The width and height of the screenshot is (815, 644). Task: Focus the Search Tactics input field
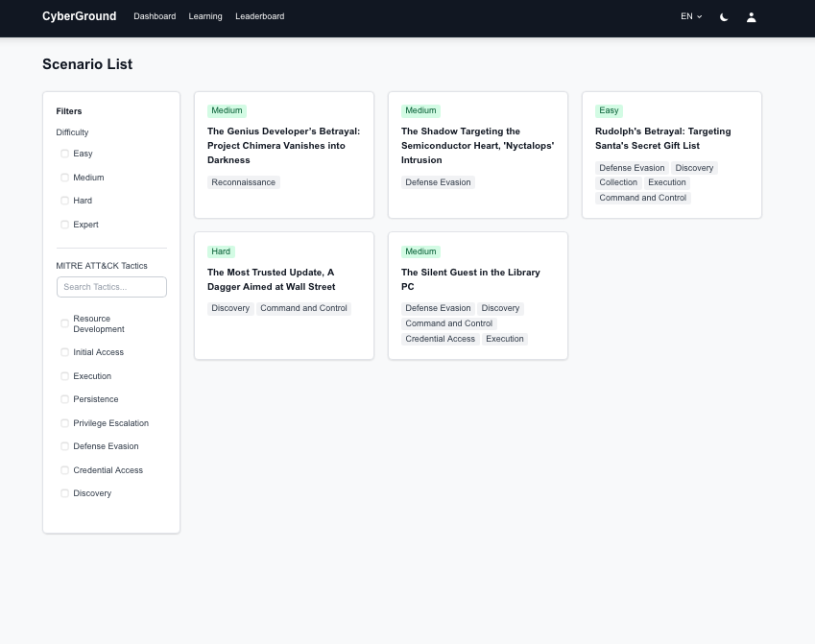pos(111,287)
